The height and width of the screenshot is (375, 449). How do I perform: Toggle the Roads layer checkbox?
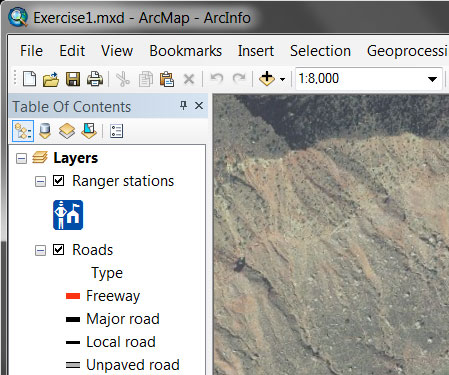coord(59,250)
